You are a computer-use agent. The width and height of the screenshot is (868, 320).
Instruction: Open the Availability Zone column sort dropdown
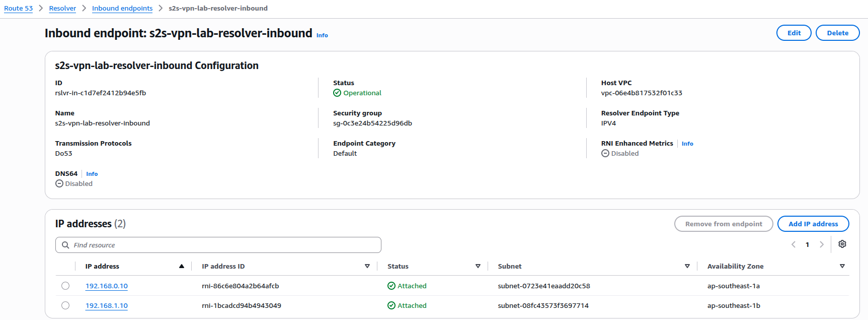coord(842,266)
